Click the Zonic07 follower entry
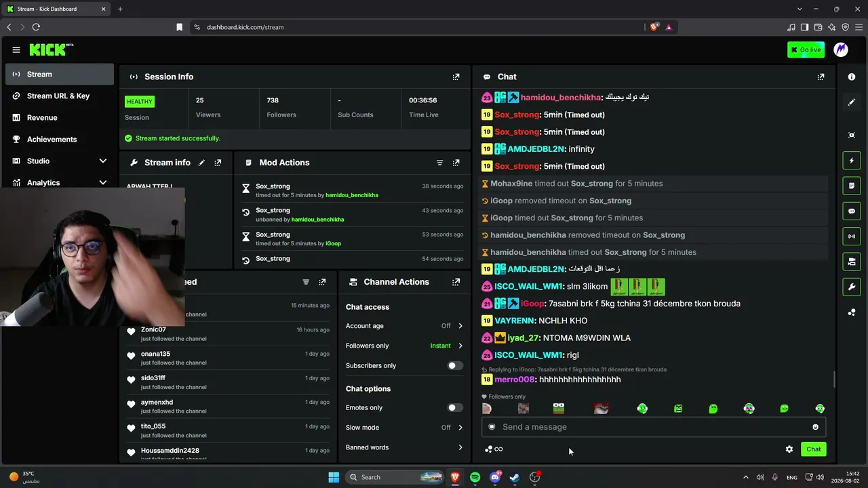Image resolution: width=868 pixels, height=488 pixels. [229, 334]
